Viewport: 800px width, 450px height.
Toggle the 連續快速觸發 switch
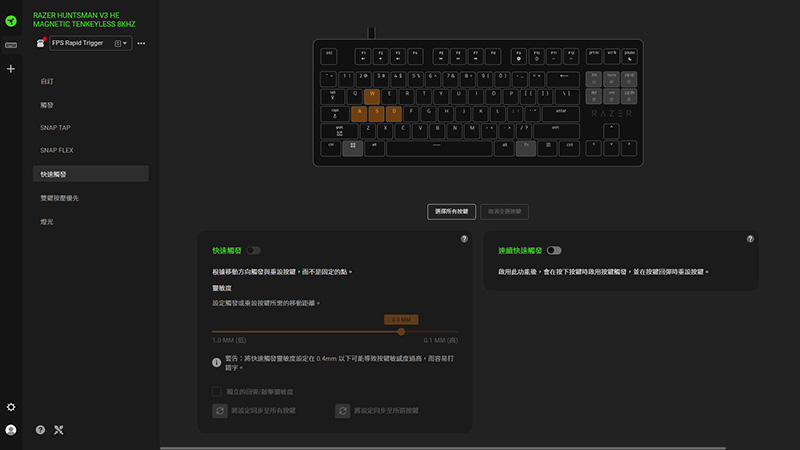point(554,251)
